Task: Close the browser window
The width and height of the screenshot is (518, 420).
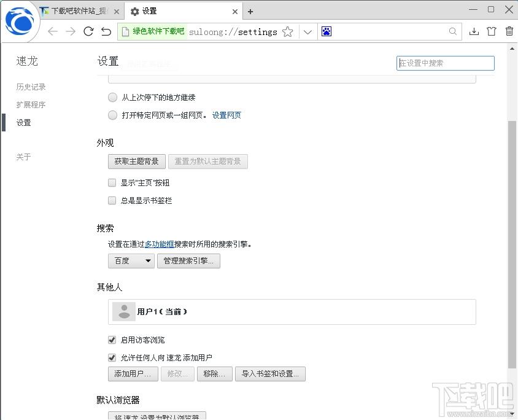Action: pos(509,9)
